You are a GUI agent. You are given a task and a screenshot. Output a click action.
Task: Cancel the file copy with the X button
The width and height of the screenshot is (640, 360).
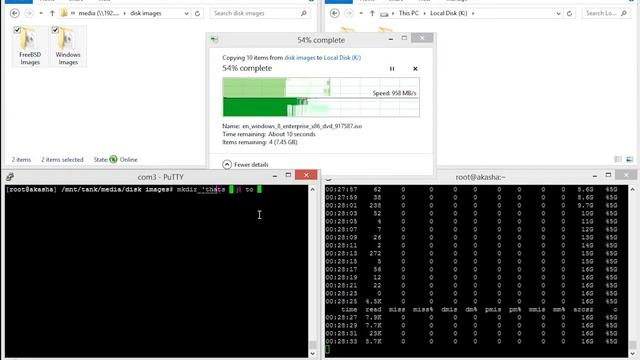(x=415, y=69)
